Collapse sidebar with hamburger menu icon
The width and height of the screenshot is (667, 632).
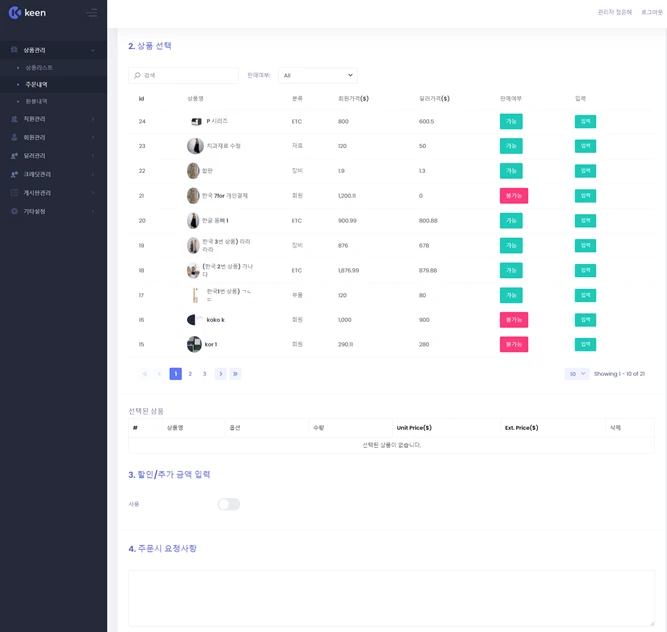click(x=92, y=13)
